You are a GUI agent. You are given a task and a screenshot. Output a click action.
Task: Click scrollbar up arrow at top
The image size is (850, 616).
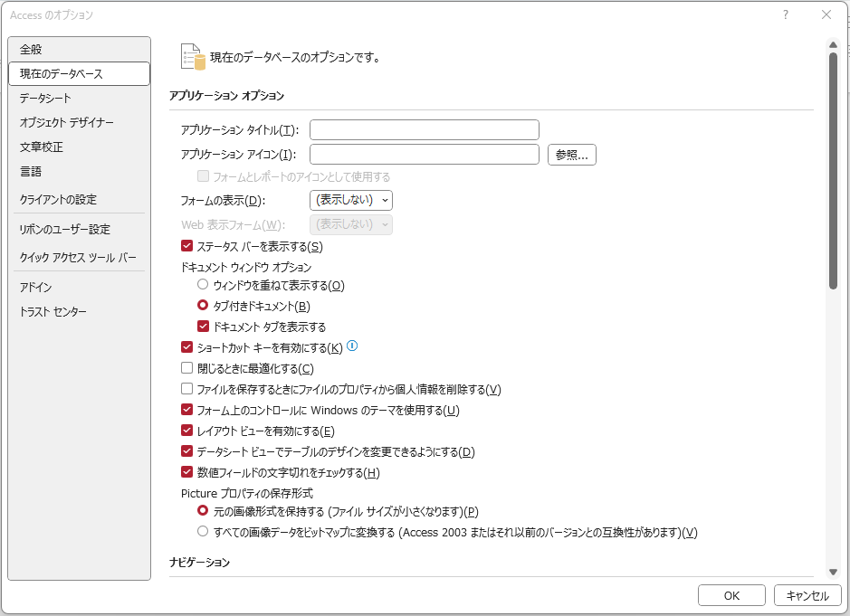tap(833, 43)
